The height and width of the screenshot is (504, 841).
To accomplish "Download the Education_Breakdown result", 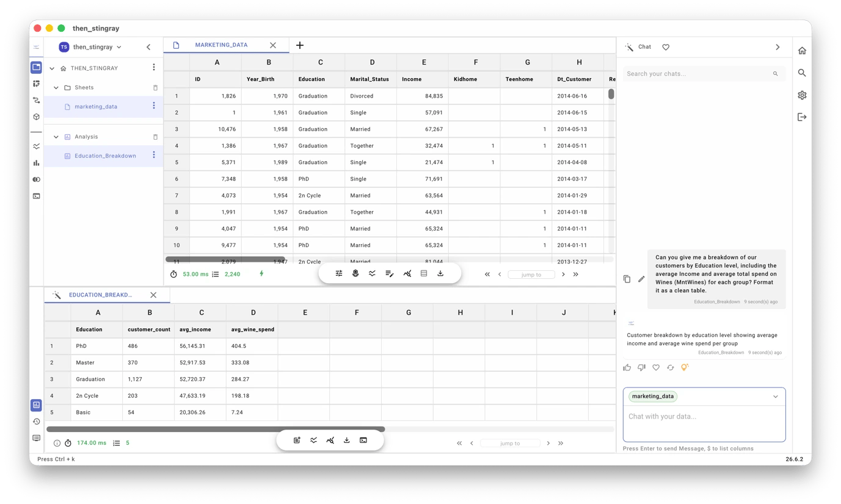I will coord(346,441).
